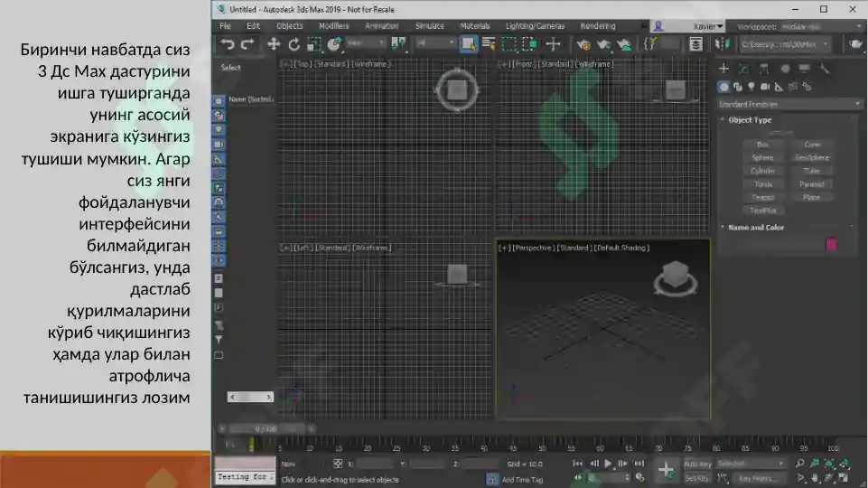Image resolution: width=868 pixels, height=488 pixels.
Task: Select the Move tool icon
Action: pos(274,44)
